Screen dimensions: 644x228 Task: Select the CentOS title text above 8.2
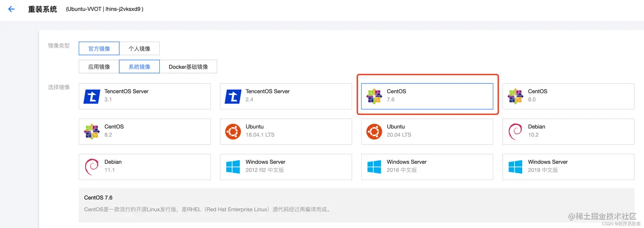pyautogui.click(x=114, y=127)
